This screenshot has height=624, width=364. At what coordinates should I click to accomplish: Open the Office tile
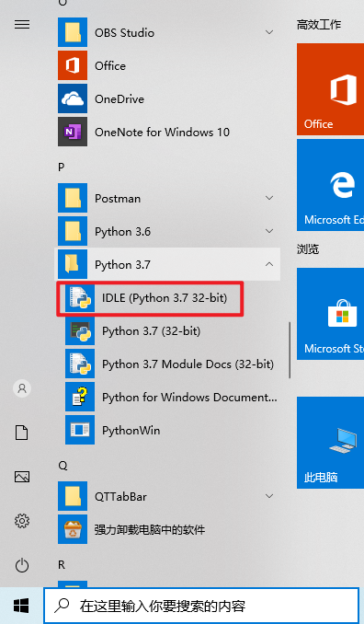click(330, 89)
